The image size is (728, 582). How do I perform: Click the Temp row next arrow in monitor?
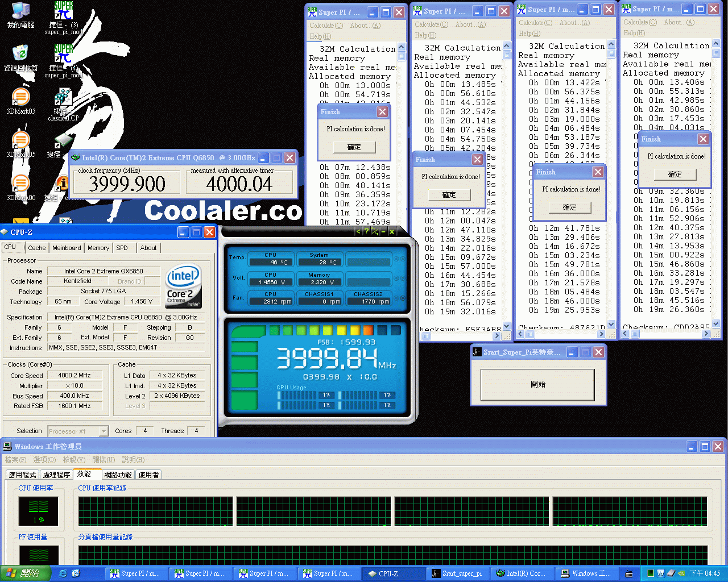coord(403,259)
